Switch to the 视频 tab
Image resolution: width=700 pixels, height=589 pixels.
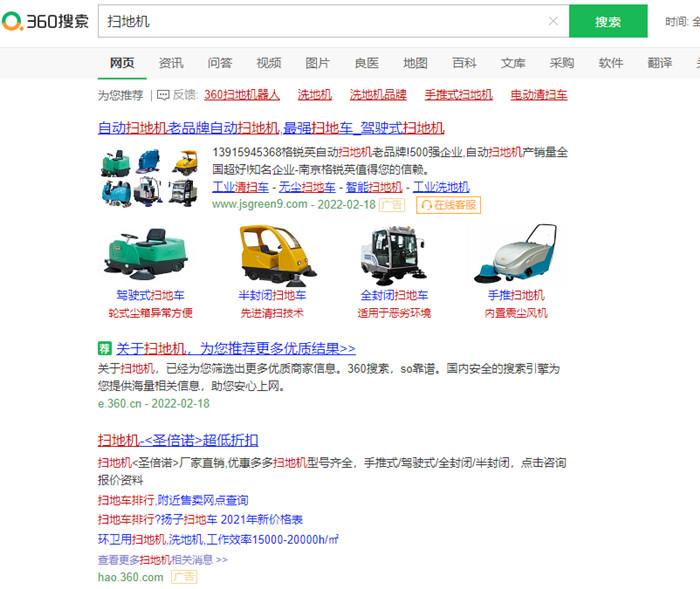pos(269,63)
